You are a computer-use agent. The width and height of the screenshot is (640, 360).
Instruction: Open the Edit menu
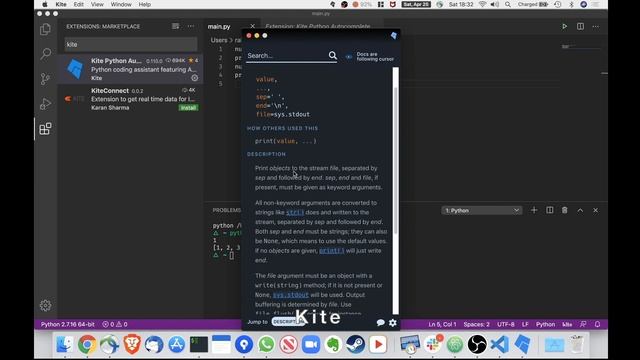point(78,4)
